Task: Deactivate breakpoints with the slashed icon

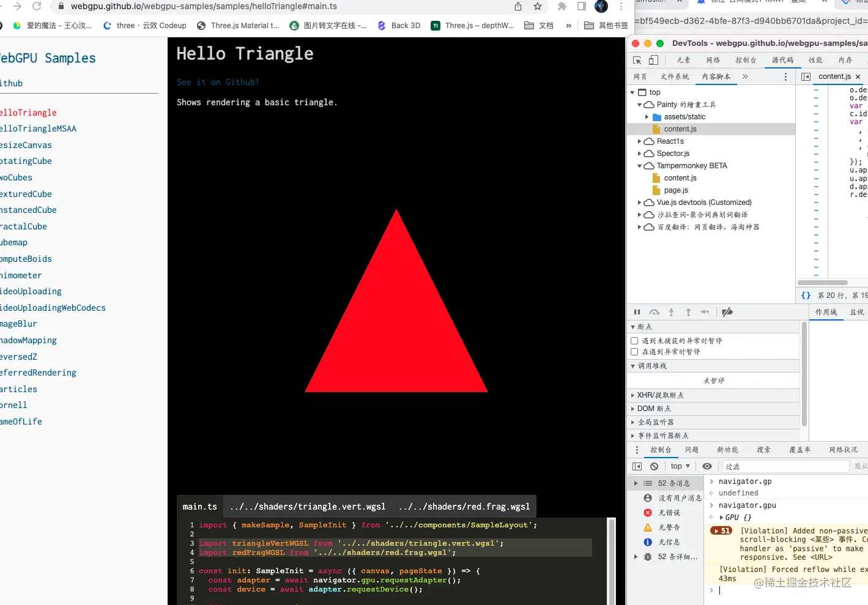Action: [727, 312]
